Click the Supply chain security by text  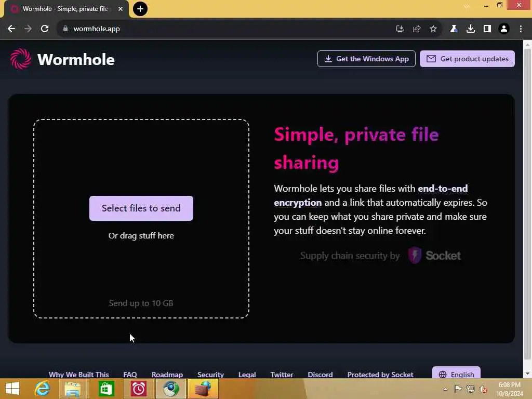coord(350,256)
